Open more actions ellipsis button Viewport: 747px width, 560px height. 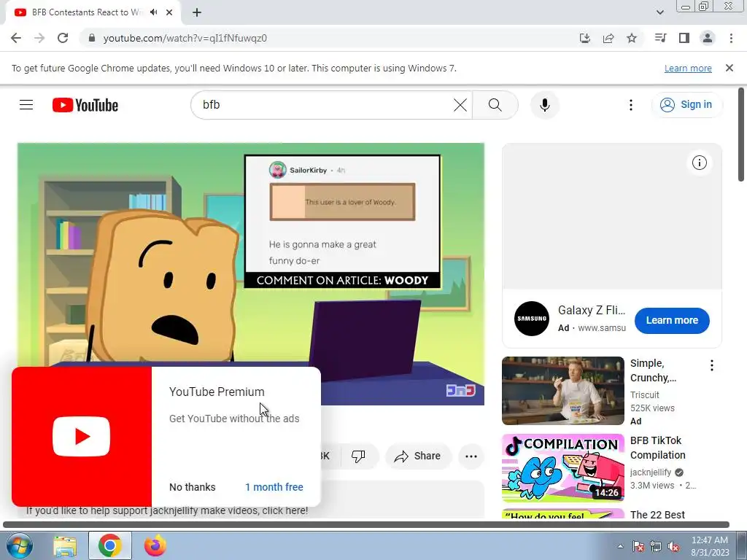click(471, 456)
